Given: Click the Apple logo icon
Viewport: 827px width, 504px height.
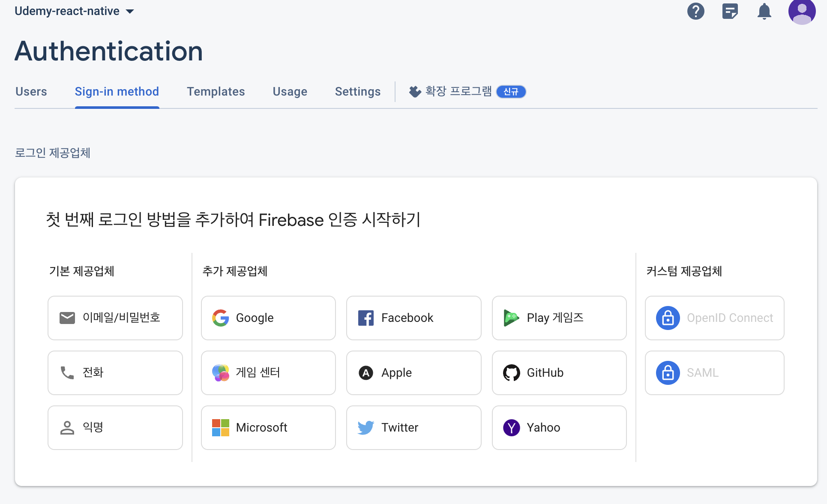Looking at the screenshot, I should 366,373.
